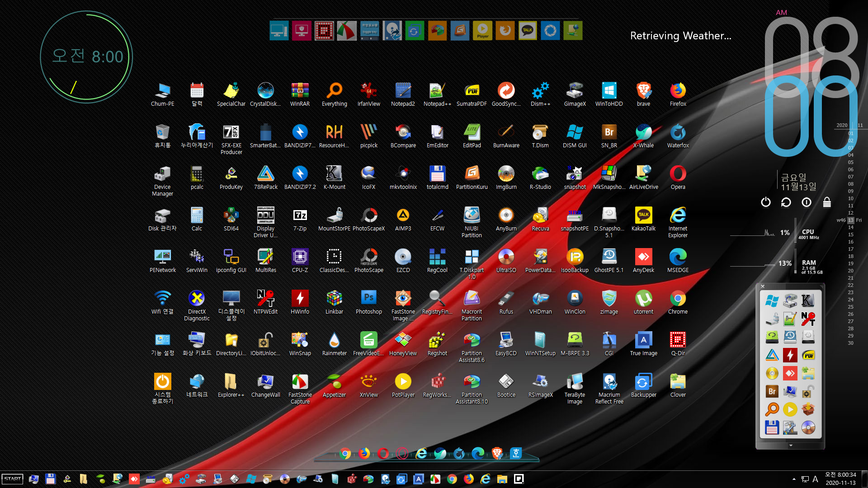Launch WinToHDD icon
This screenshot has height=488, width=868.
609,95
